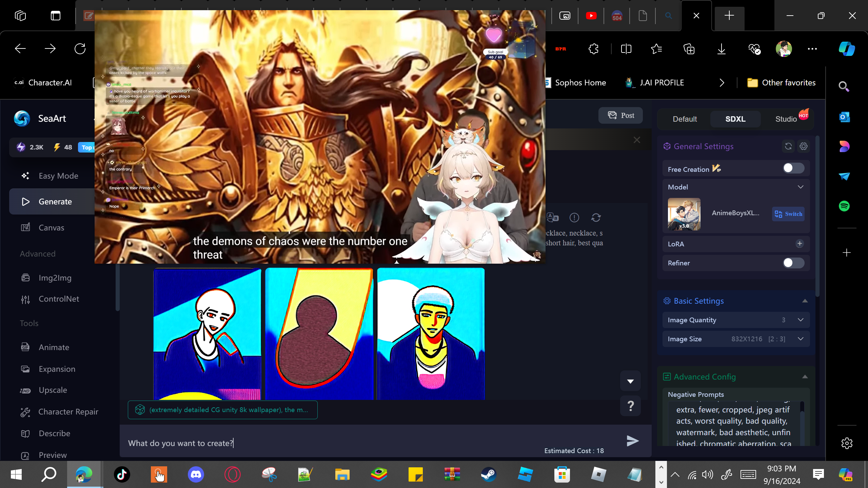The image size is (868, 488).
Task: Send the prompt with the arrow icon
Action: [x=632, y=441]
